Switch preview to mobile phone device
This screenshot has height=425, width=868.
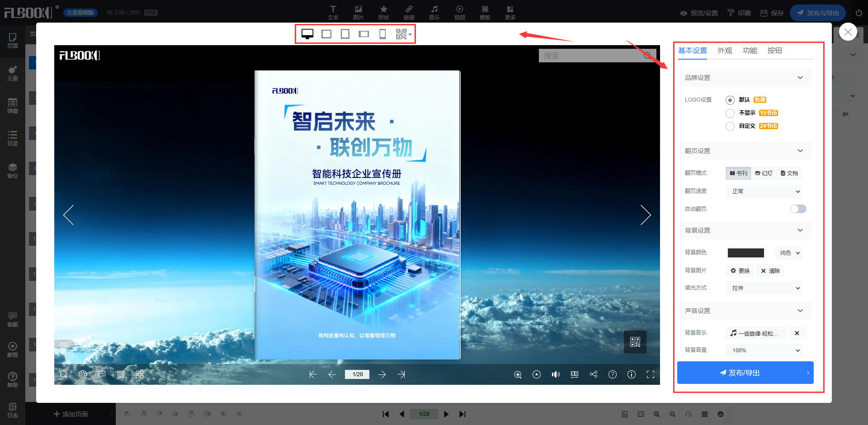coord(382,34)
